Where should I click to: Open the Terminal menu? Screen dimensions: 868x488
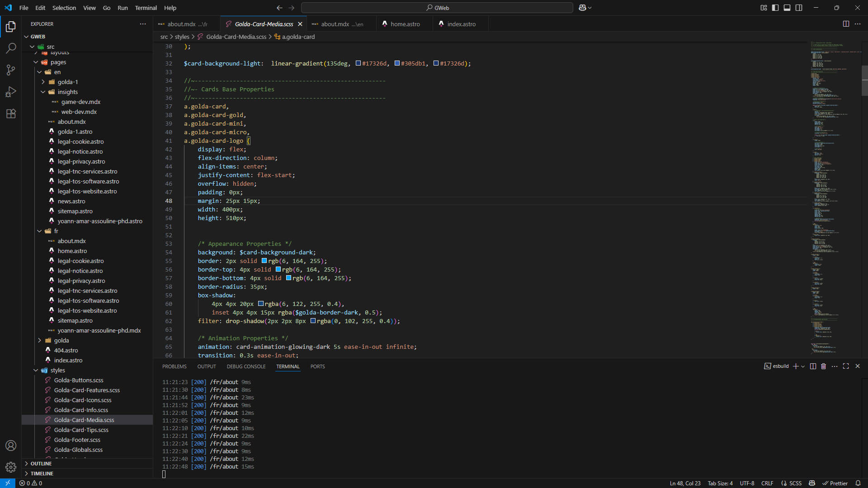(x=146, y=8)
